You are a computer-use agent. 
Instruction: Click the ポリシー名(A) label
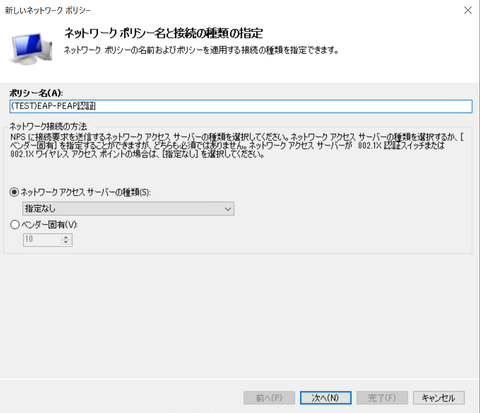36,93
